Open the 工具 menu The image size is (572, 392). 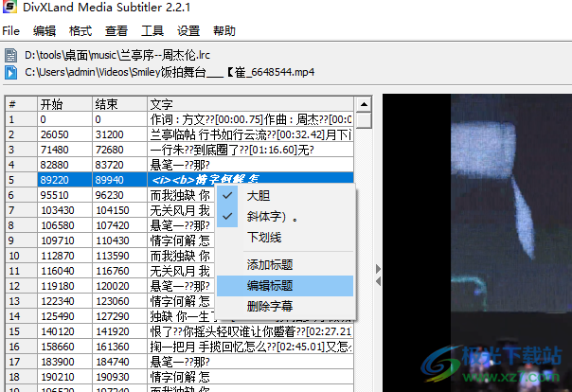(152, 31)
